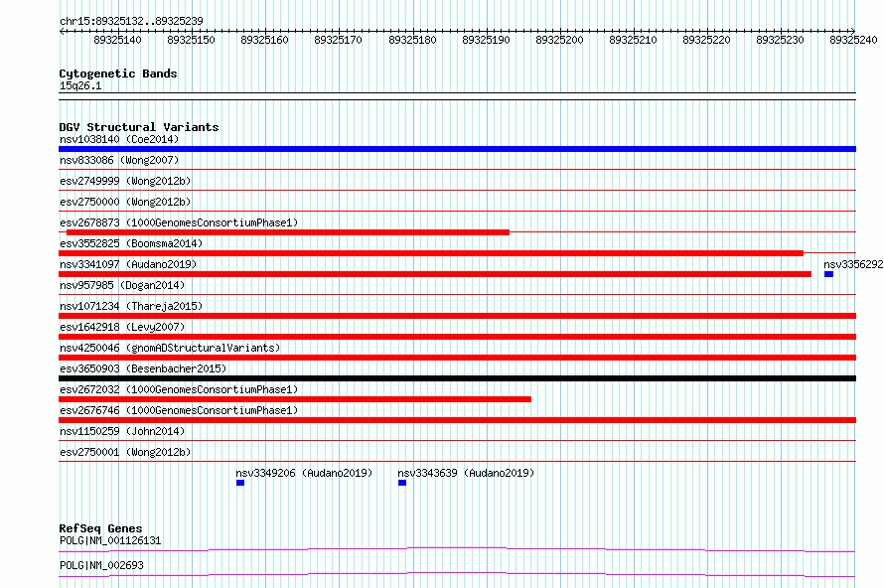This screenshot has width=884, height=588.
Task: Click ruler position 89325180
Action: pyautogui.click(x=412, y=40)
